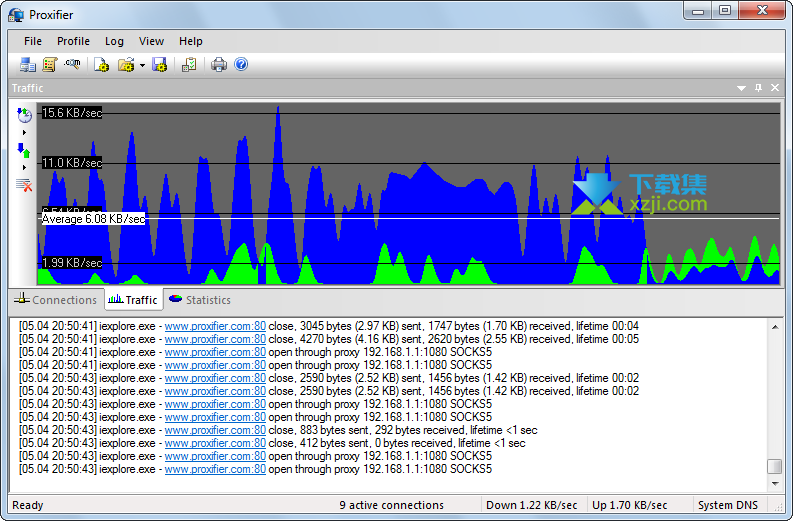Open the Traffic panel options dropdown arrow

click(x=741, y=88)
